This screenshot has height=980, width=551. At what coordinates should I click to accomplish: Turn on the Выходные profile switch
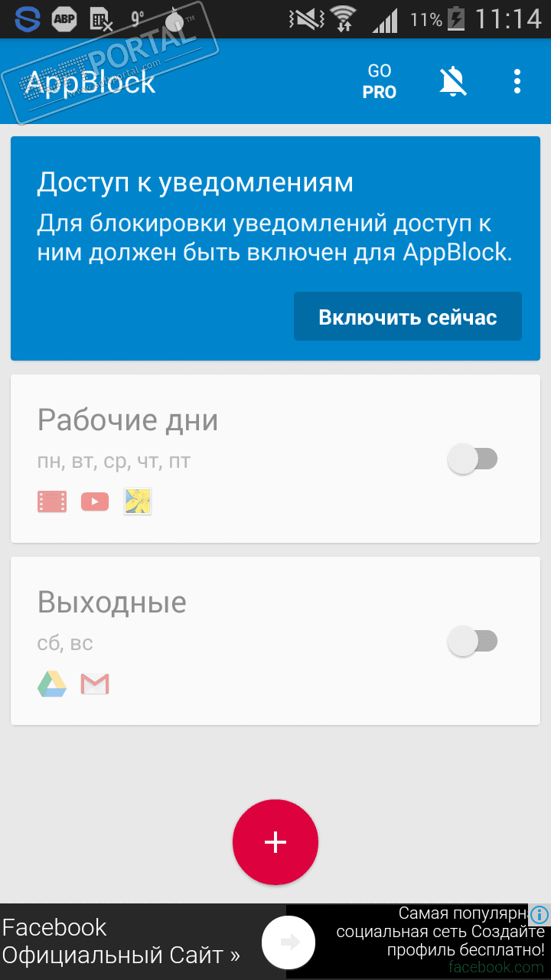[x=472, y=641]
